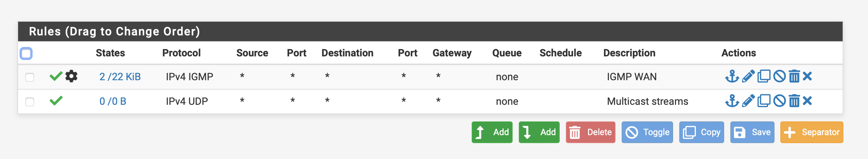Select the Multicast streams rule checkbox
This screenshot has height=159, width=868.
tap(30, 102)
